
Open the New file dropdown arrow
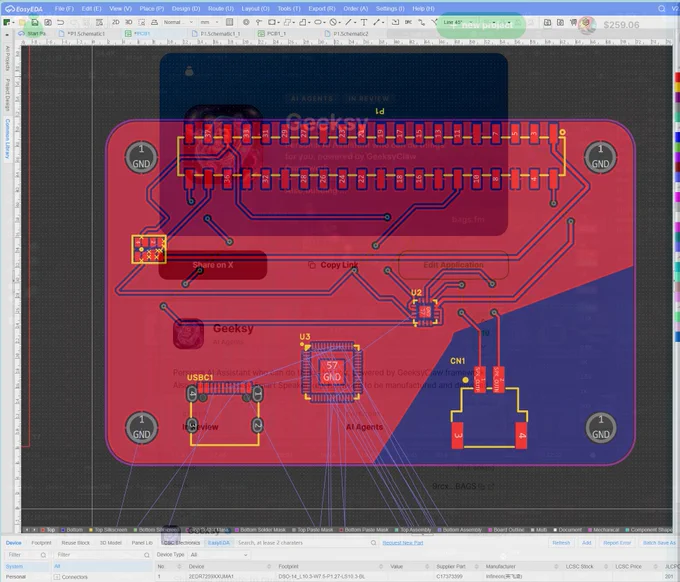(x=14, y=22)
